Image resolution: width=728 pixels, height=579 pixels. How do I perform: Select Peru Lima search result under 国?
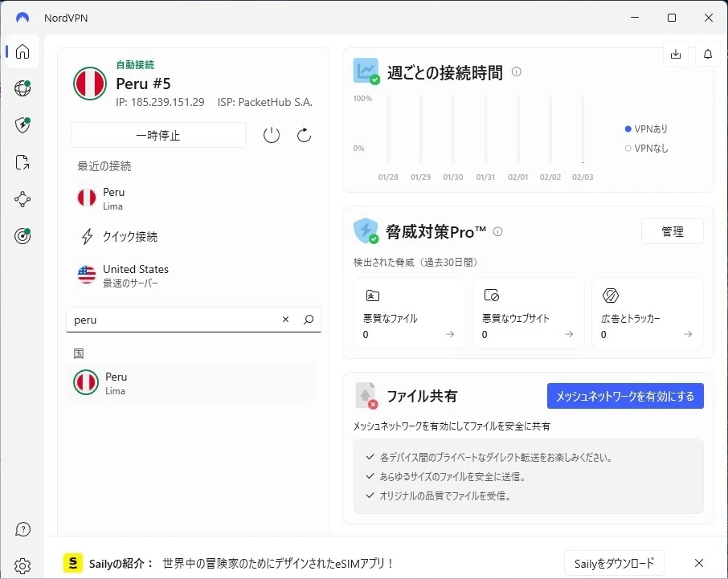point(192,383)
